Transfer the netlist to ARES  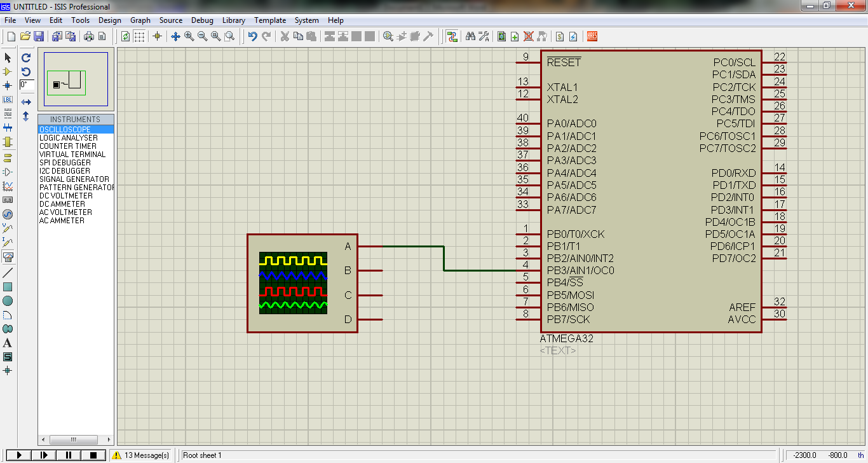coord(593,36)
